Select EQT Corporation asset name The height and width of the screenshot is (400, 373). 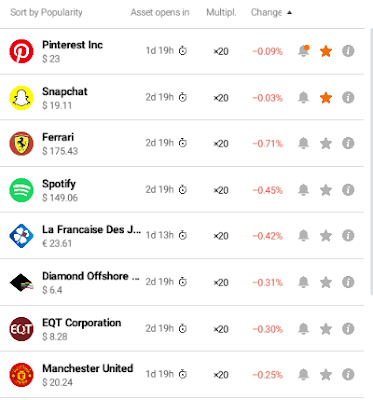click(82, 323)
